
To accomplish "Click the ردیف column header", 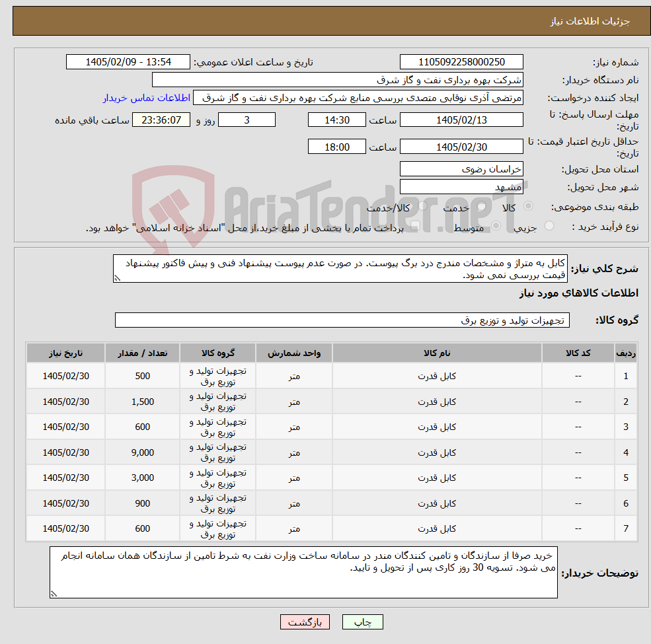I will pyautogui.click(x=626, y=353).
